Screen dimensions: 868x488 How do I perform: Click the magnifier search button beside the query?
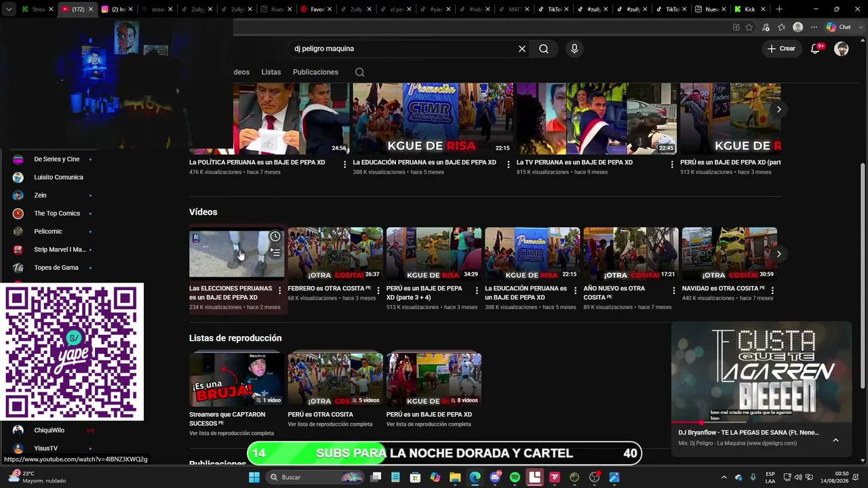(544, 49)
